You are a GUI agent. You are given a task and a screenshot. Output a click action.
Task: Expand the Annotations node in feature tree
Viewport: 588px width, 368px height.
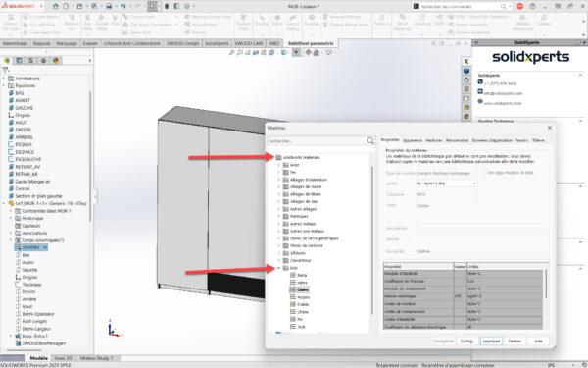4,79
